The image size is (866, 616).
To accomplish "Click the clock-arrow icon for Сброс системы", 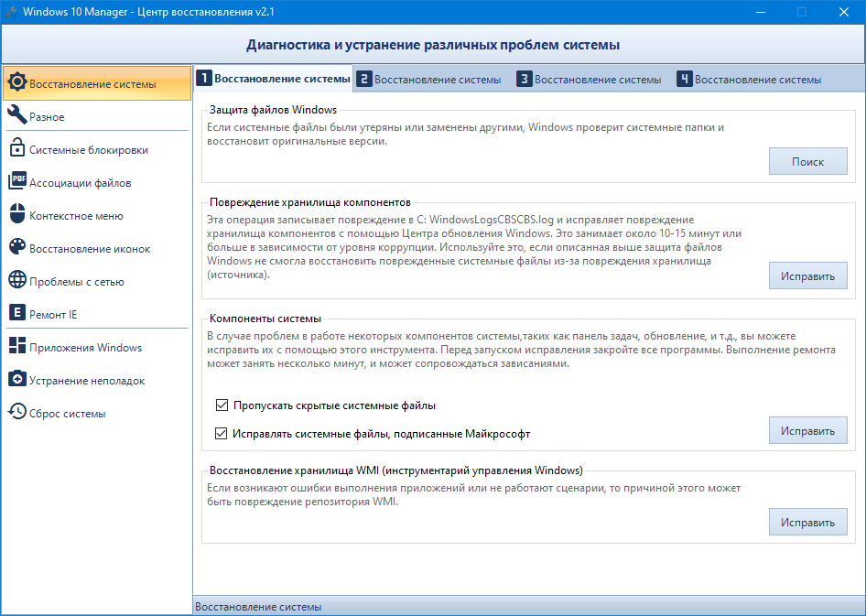I will 17,411.
